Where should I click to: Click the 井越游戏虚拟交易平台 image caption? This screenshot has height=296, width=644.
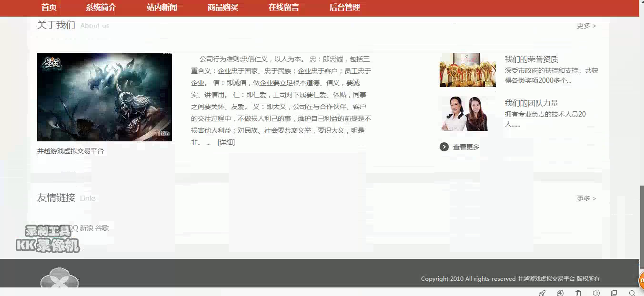pos(70,151)
